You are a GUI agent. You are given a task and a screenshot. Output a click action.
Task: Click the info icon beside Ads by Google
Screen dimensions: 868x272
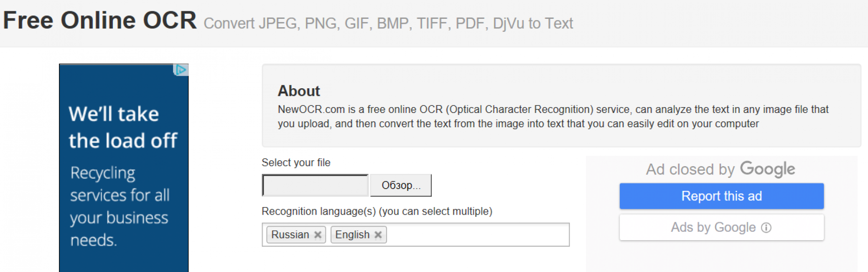point(766,228)
